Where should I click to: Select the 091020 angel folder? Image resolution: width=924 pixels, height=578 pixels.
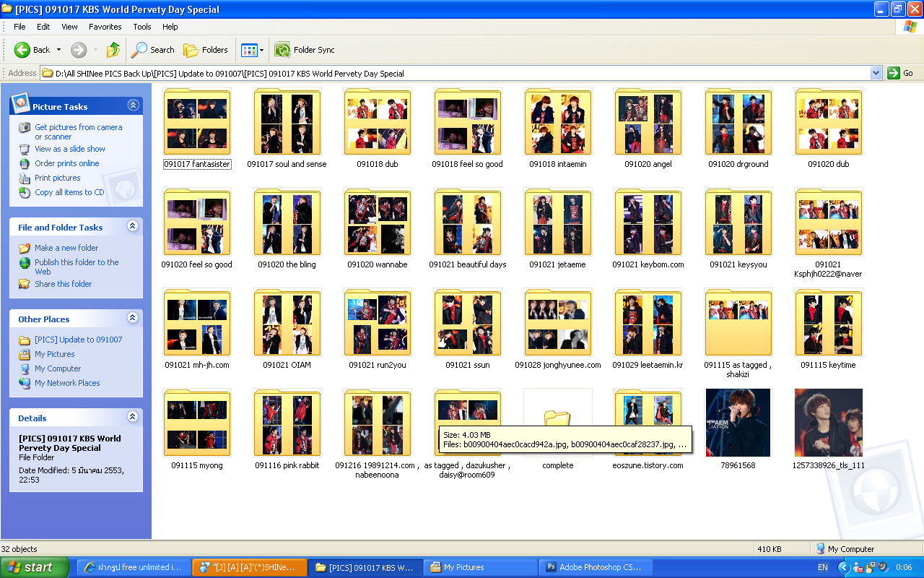pyautogui.click(x=648, y=129)
